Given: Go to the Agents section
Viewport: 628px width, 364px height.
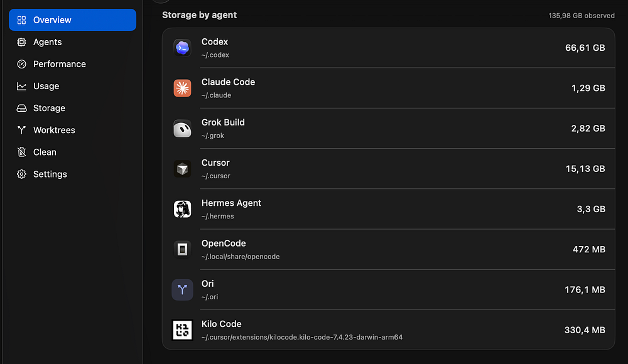Looking at the screenshot, I should click(72, 42).
